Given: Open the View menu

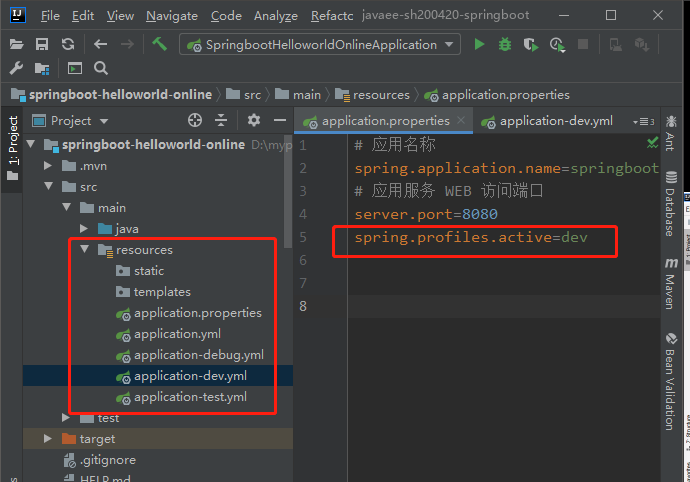Looking at the screenshot, I should click(120, 16).
